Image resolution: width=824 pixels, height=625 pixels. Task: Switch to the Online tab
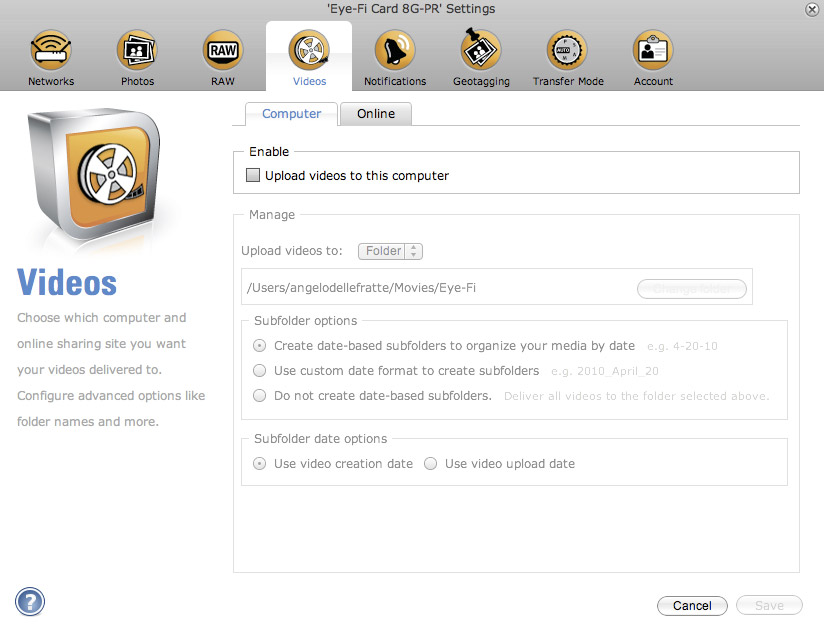[x=376, y=114]
